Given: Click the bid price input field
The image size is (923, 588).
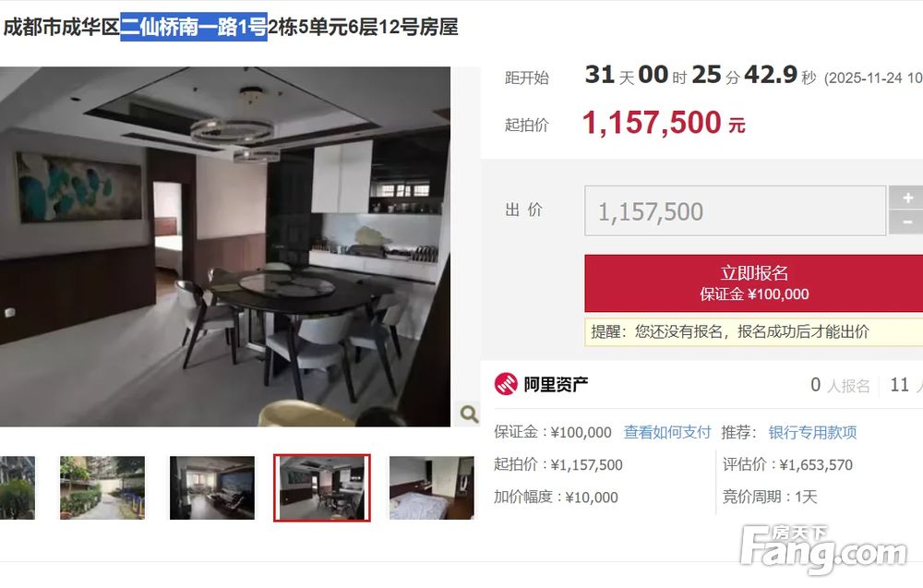Looking at the screenshot, I should (735, 210).
